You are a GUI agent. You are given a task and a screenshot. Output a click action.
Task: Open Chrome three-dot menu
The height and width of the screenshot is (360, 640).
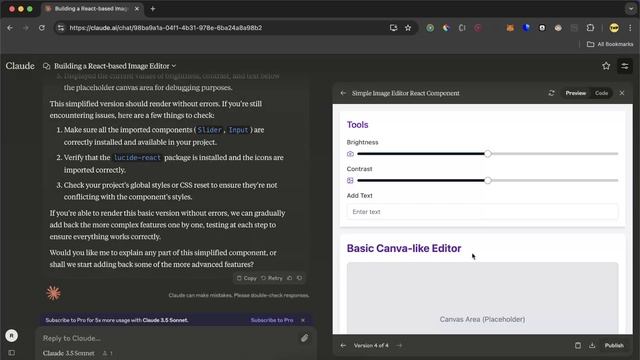coord(630,28)
